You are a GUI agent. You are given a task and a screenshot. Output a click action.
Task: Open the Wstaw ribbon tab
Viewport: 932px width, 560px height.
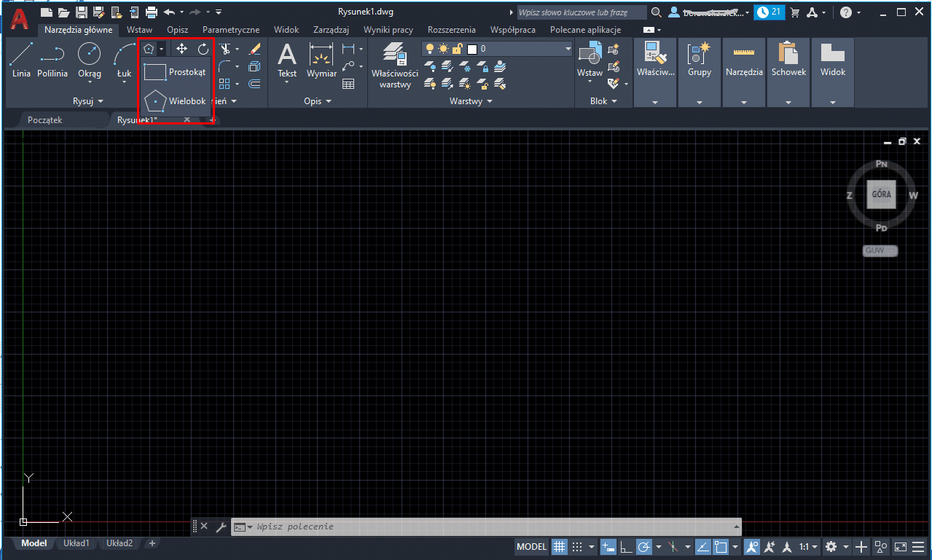[x=139, y=30]
